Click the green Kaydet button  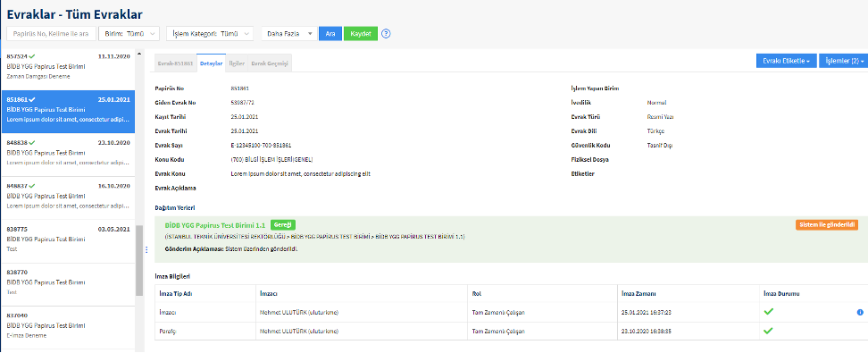coord(361,33)
